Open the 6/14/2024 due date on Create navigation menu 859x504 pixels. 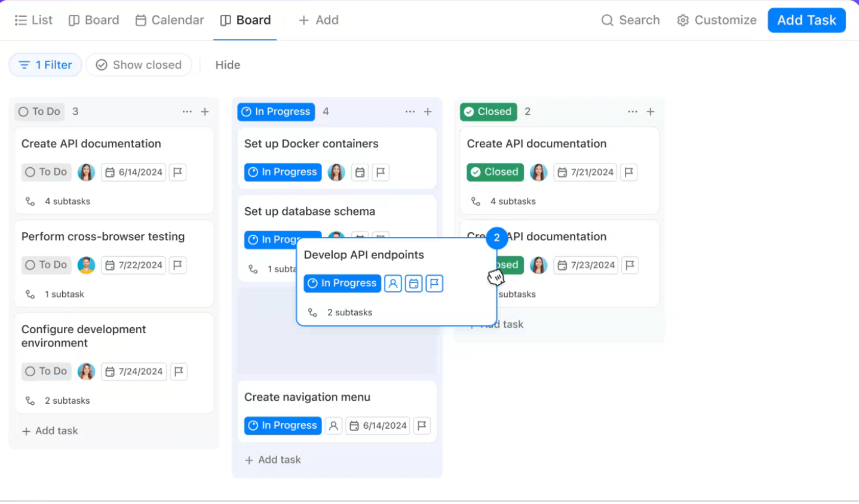point(378,426)
